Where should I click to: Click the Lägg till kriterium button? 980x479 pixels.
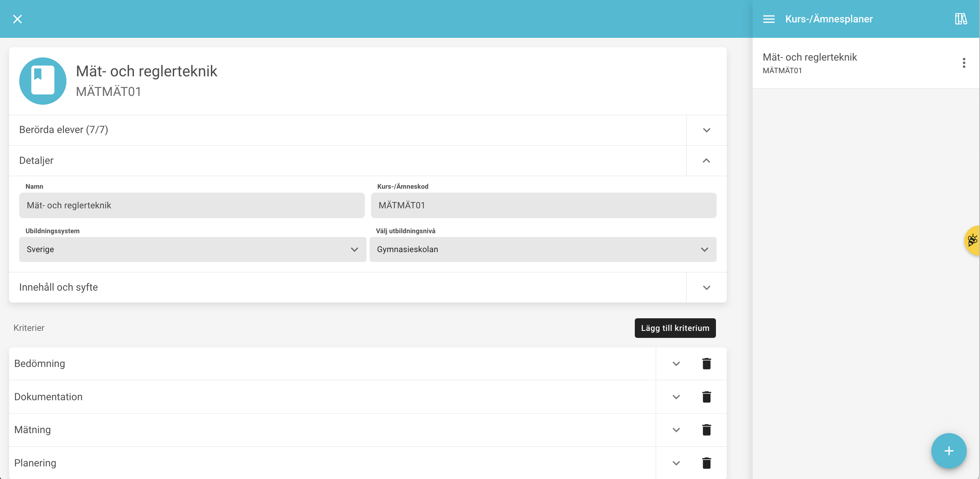675,328
